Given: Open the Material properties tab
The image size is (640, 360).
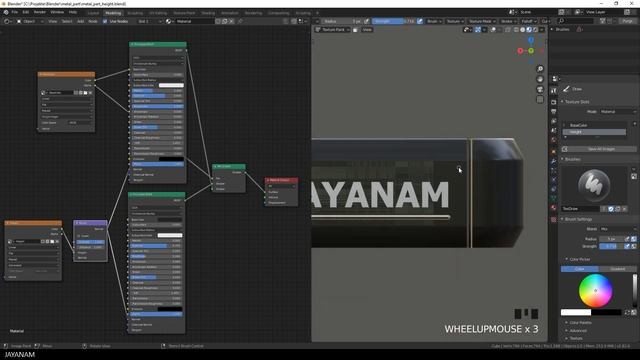Looking at the screenshot, I should click(x=553, y=208).
